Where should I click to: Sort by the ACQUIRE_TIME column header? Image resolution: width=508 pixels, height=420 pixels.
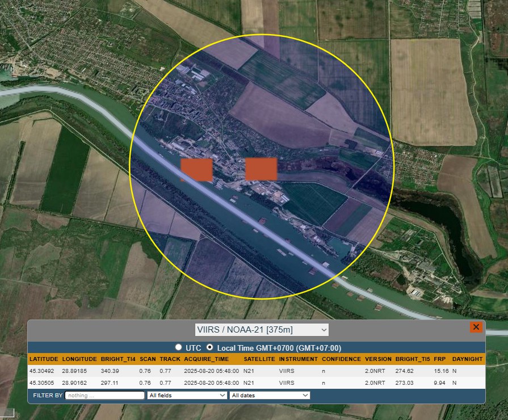click(206, 359)
